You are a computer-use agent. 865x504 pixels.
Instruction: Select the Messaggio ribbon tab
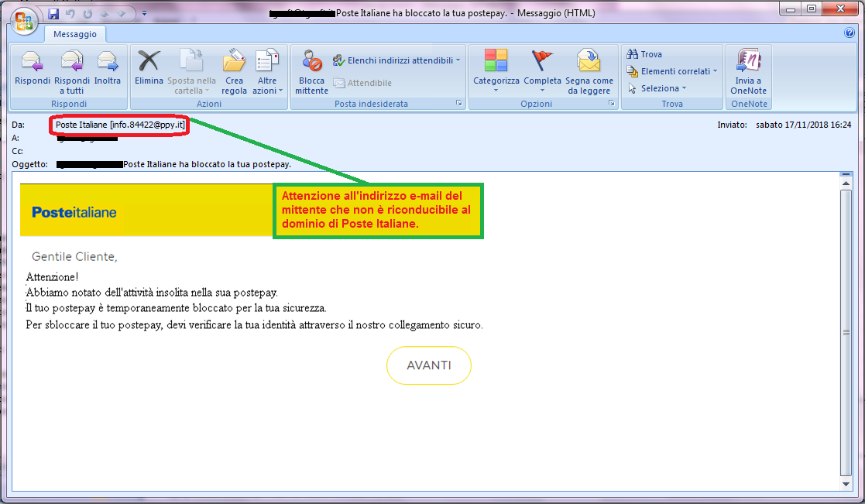click(x=75, y=34)
